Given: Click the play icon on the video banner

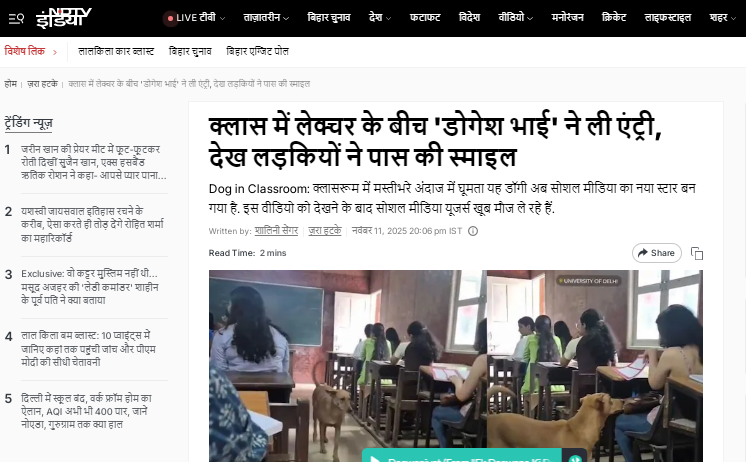Looking at the screenshot, I should (x=376, y=458).
